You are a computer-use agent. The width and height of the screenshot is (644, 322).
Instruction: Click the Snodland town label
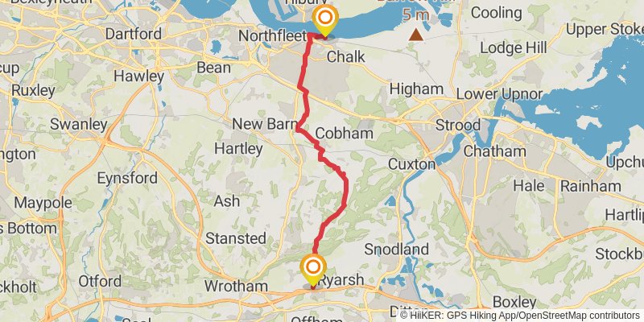(x=397, y=249)
